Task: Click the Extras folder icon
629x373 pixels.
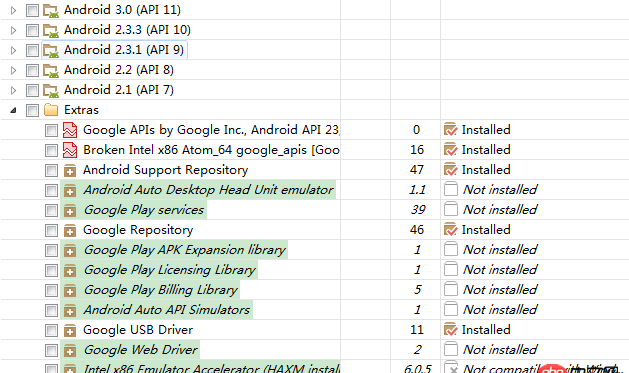Action: click(51, 110)
